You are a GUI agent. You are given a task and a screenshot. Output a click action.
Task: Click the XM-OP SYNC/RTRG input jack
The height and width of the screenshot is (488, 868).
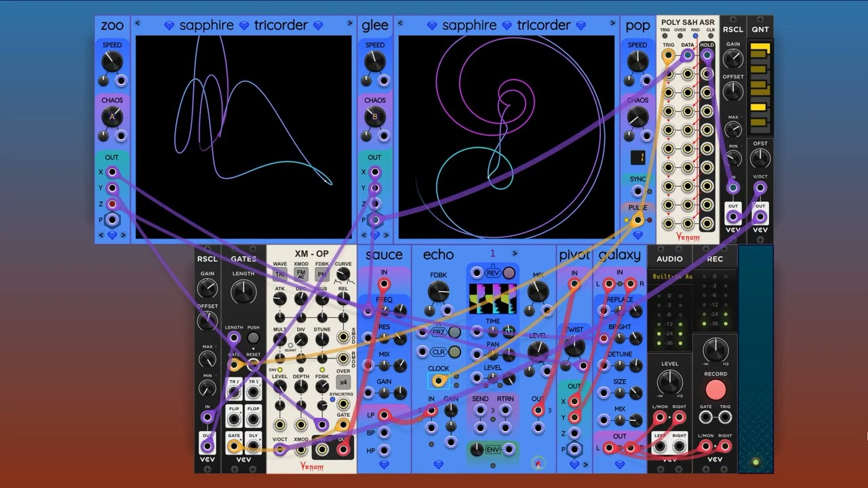pos(343,405)
